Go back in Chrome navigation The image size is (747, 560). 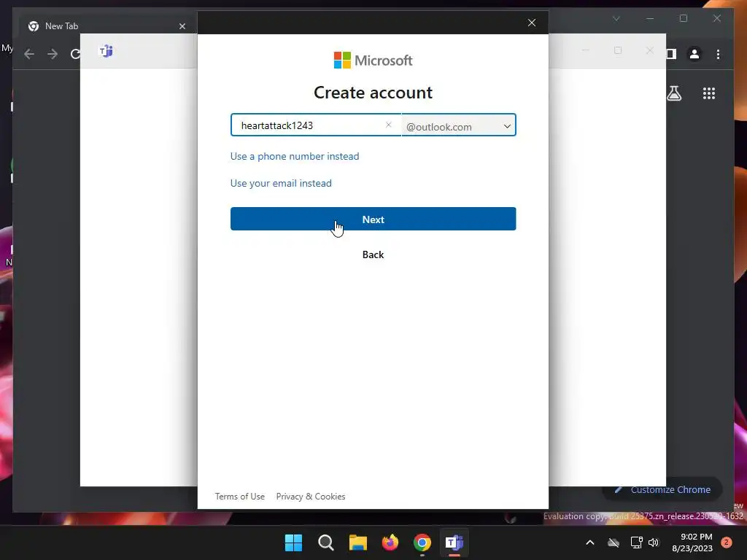29,54
